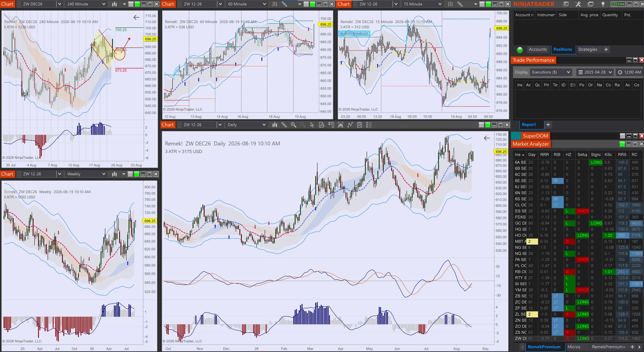The image size is (644, 352).
Task: Open bar type icon on 60 Minute chart
Action: pos(275,4)
